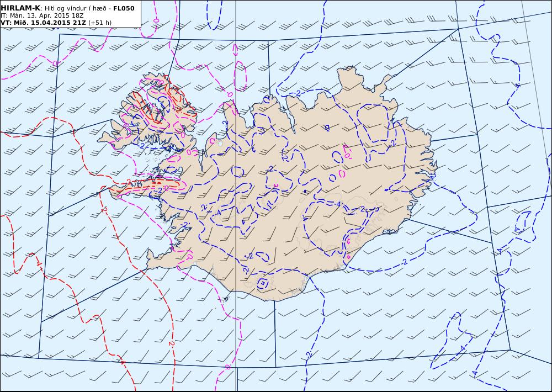The image size is (552, 392).
Task: Click the 'IT: Mán. 13. Apr. 2015 18Z' line
Action: pyautogui.click(x=42, y=15)
